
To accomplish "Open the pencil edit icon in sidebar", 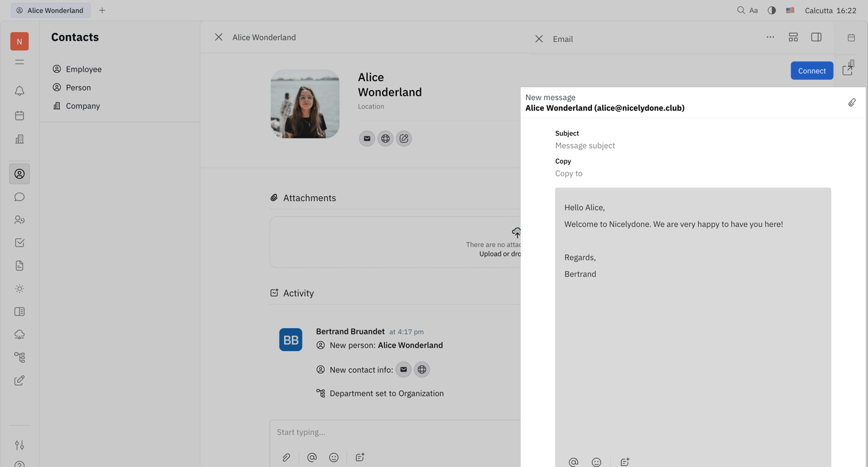I will (20, 380).
